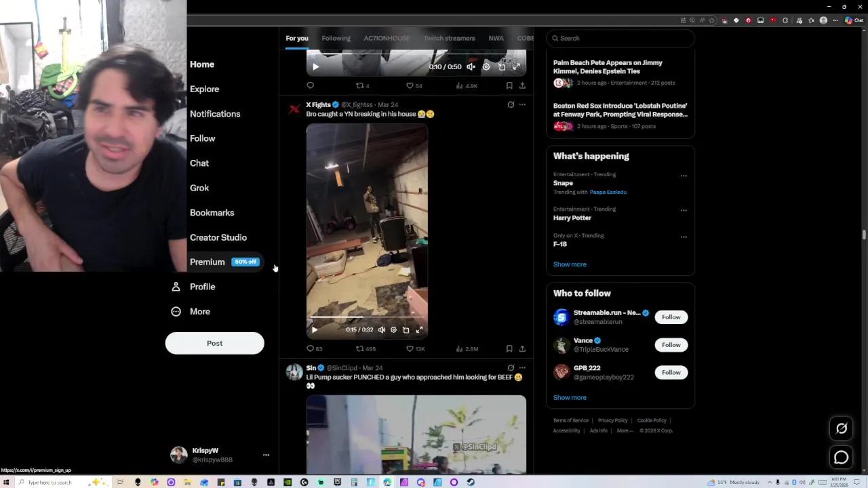Open settings gear on X Fights video

(x=393, y=330)
